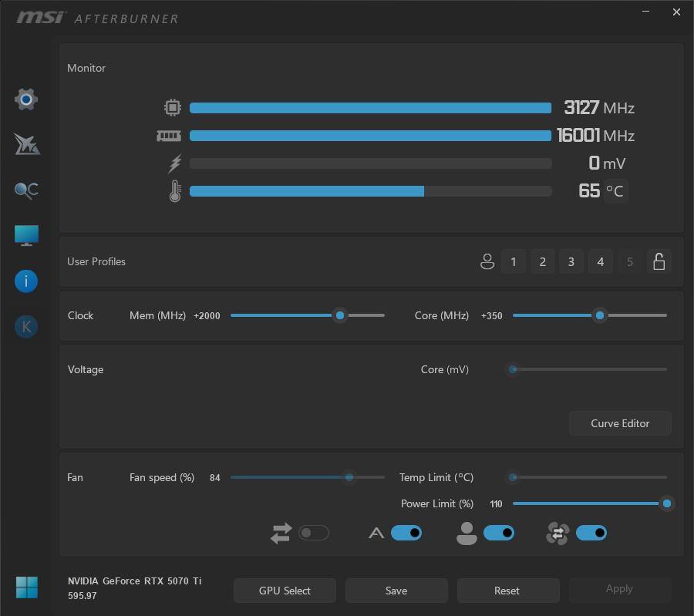Click the GPU chip icon beside core clock
694x616 pixels.
(173, 107)
